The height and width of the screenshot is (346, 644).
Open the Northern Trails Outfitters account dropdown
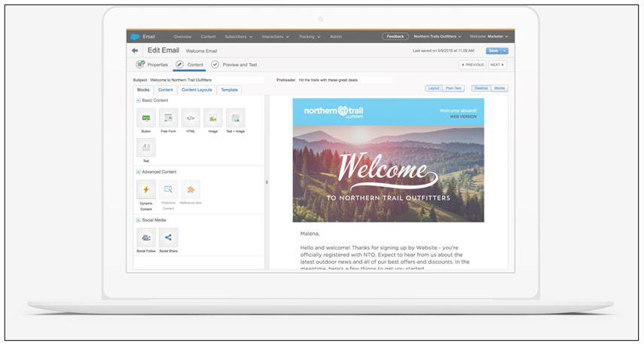(438, 37)
